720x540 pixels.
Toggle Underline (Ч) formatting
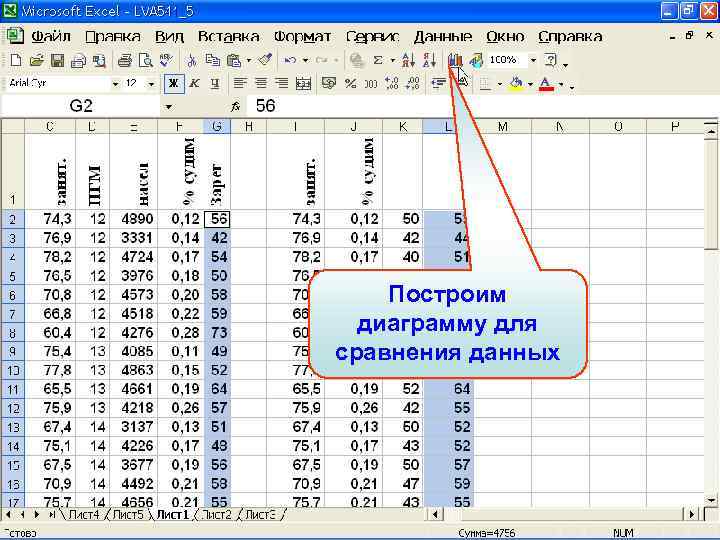click(214, 83)
